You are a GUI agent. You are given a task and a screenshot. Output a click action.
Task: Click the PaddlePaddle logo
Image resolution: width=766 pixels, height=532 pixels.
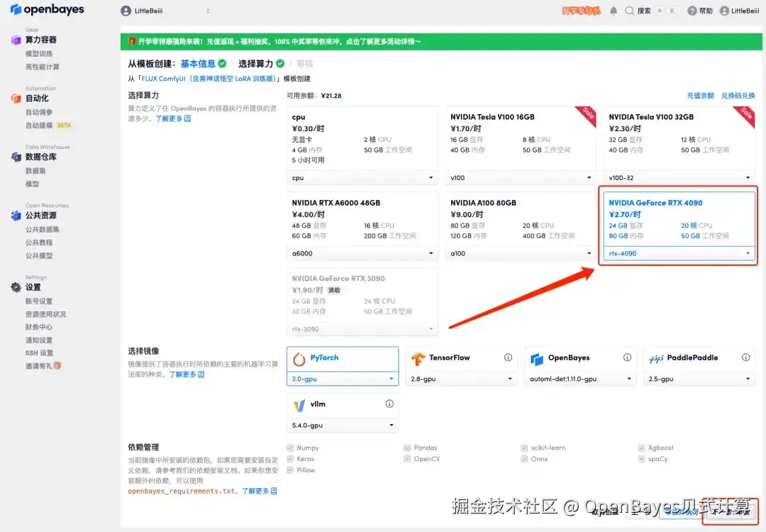(x=655, y=359)
